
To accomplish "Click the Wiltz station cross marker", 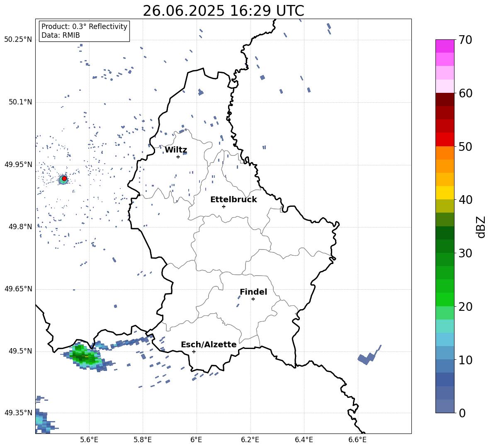I will coord(178,157).
